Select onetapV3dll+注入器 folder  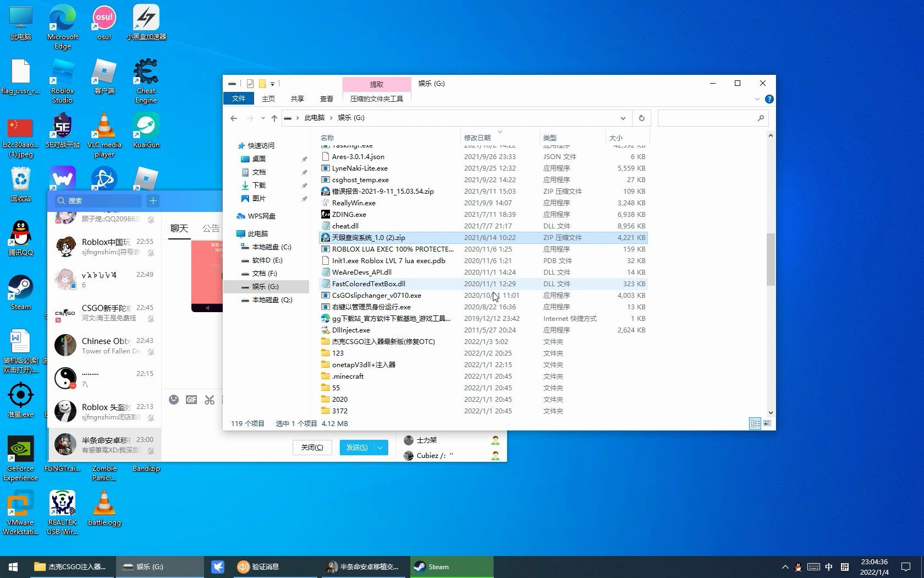pos(483,364)
